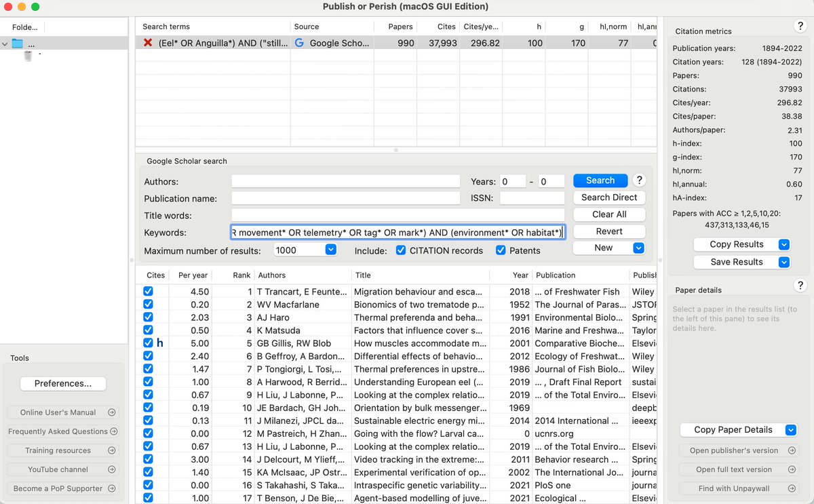Click Online User's Manual link
Viewport: 814px width, 504px height.
pyautogui.click(x=58, y=412)
